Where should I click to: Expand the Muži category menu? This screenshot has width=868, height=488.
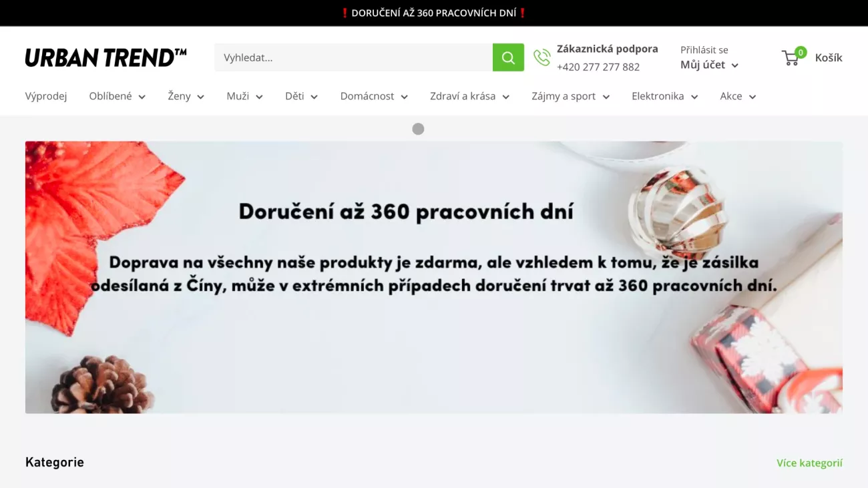click(244, 96)
